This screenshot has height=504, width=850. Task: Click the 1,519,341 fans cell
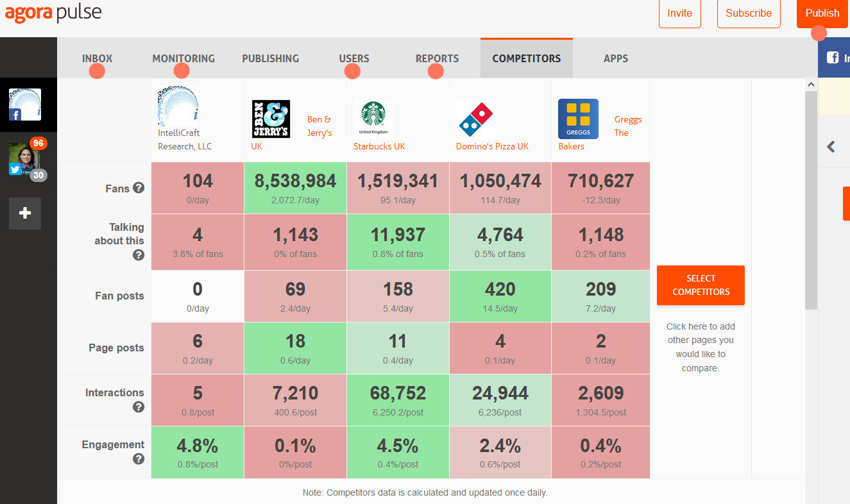point(398,188)
